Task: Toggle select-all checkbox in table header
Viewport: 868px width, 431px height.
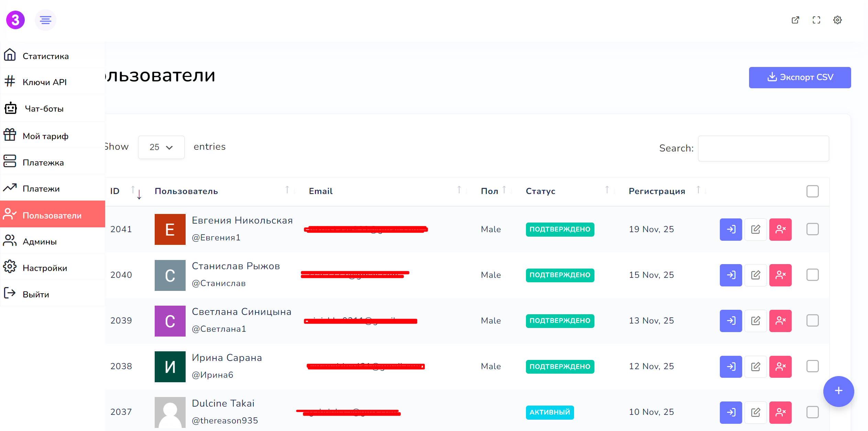Action: coord(812,191)
